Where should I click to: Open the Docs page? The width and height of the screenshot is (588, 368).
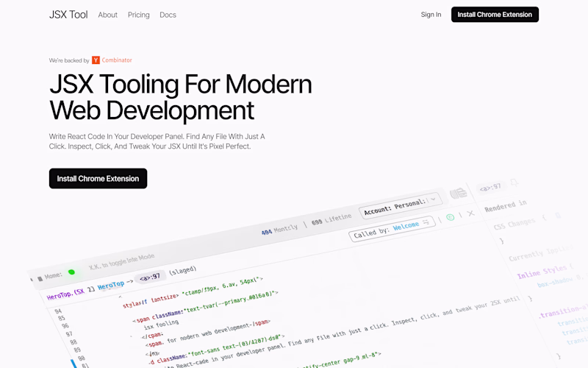click(168, 15)
